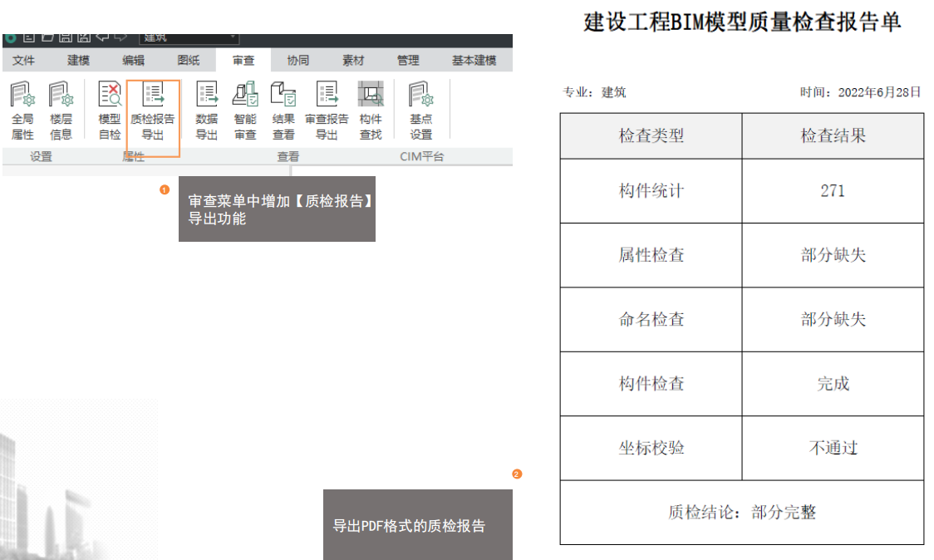The height and width of the screenshot is (560, 934).
Task: Open the 图纸 ribbon tab
Action: tap(189, 61)
